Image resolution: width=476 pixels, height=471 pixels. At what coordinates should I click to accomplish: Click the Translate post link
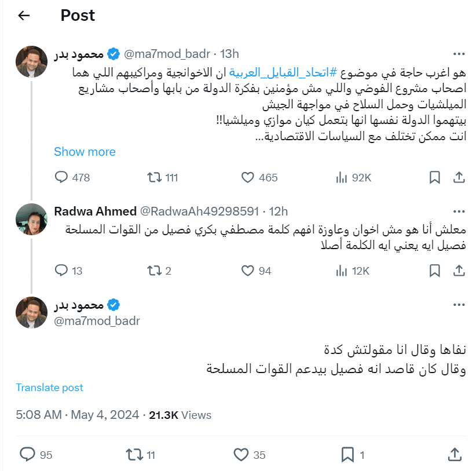click(x=49, y=387)
